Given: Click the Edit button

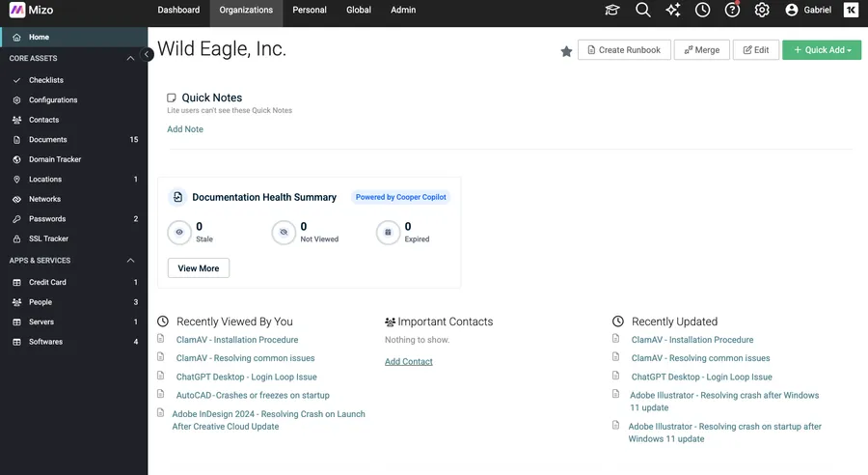Looking at the screenshot, I should point(755,50).
